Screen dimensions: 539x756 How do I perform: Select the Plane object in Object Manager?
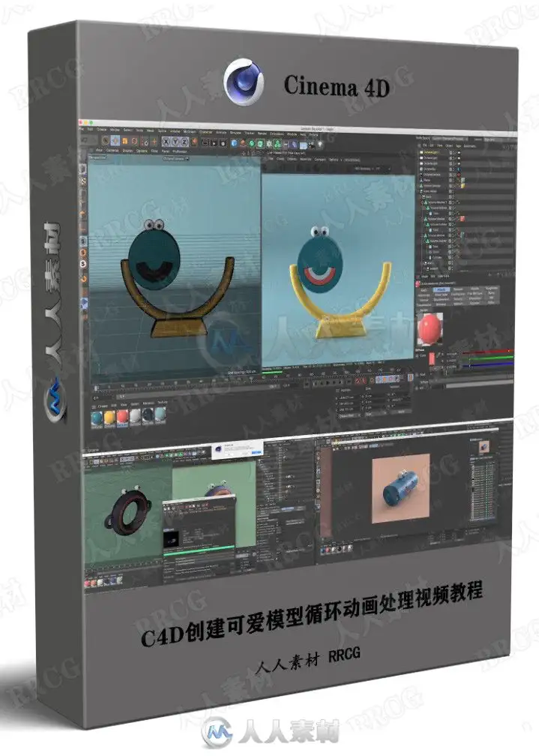pos(427,180)
